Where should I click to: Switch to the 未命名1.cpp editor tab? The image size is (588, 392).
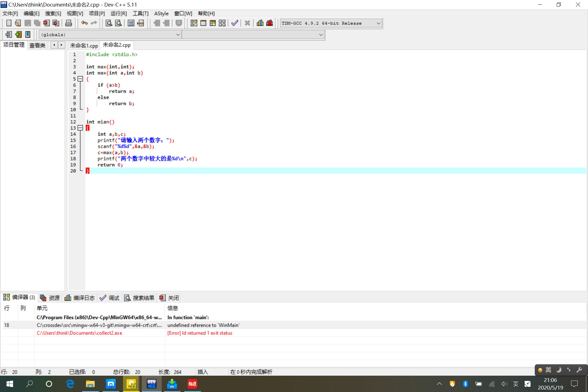click(x=84, y=45)
